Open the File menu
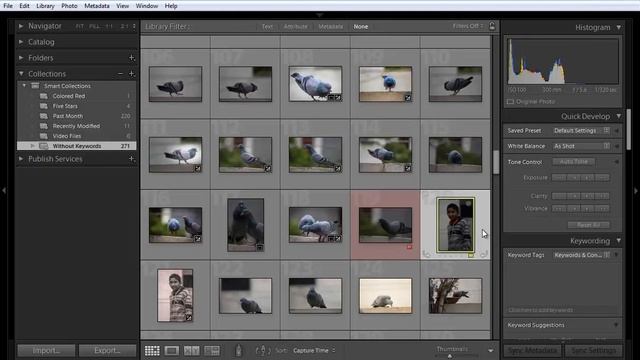This screenshot has width=640, height=360. click(8, 6)
